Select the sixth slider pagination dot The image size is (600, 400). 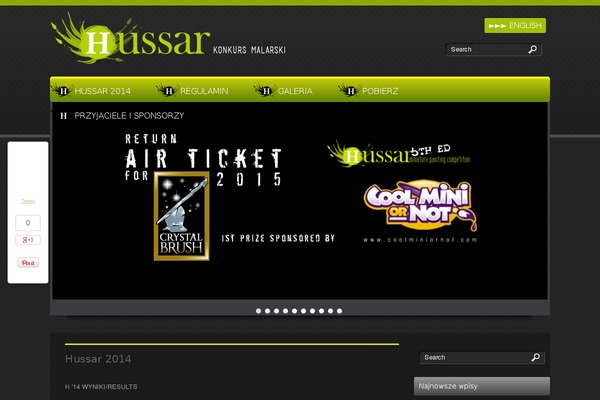click(303, 311)
